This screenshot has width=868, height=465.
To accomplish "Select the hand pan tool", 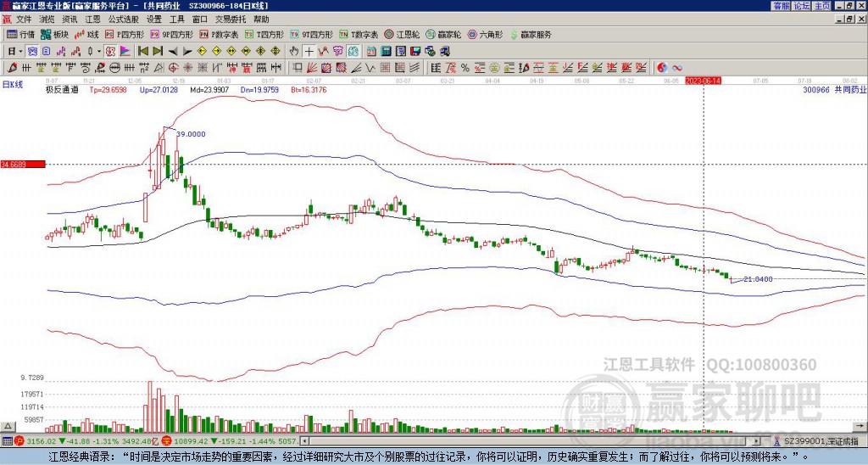I will click(294, 52).
